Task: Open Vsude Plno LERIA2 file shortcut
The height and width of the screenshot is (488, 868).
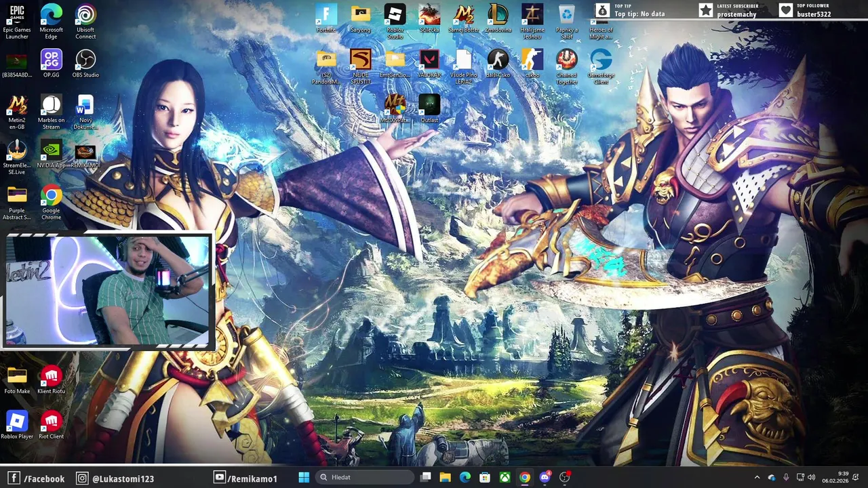Action: 464,67
